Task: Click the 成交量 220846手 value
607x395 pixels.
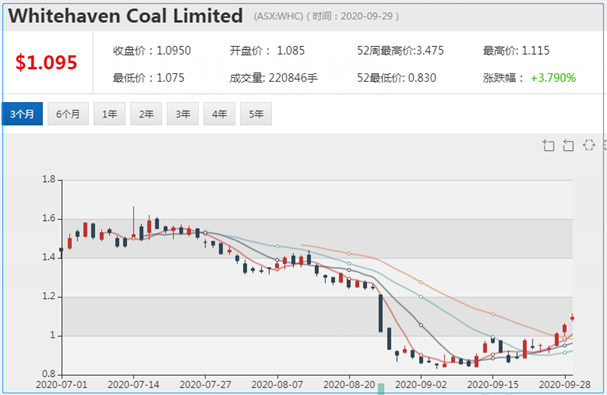Action: [x=273, y=78]
